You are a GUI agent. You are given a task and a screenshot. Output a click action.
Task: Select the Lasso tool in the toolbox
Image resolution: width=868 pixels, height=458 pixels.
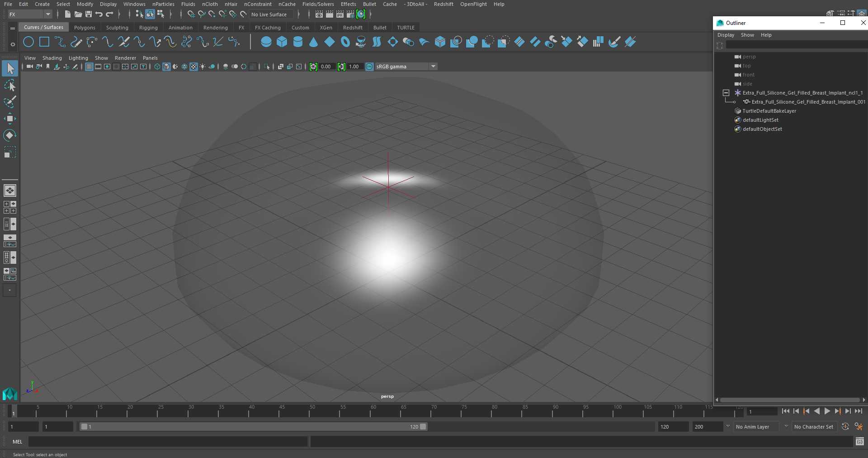[9, 85]
